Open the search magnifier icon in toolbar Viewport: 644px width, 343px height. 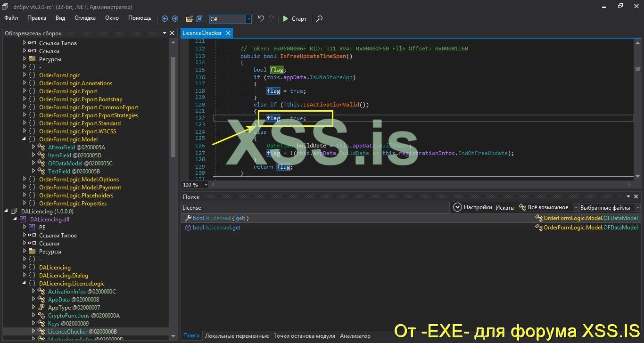pyautogui.click(x=319, y=19)
